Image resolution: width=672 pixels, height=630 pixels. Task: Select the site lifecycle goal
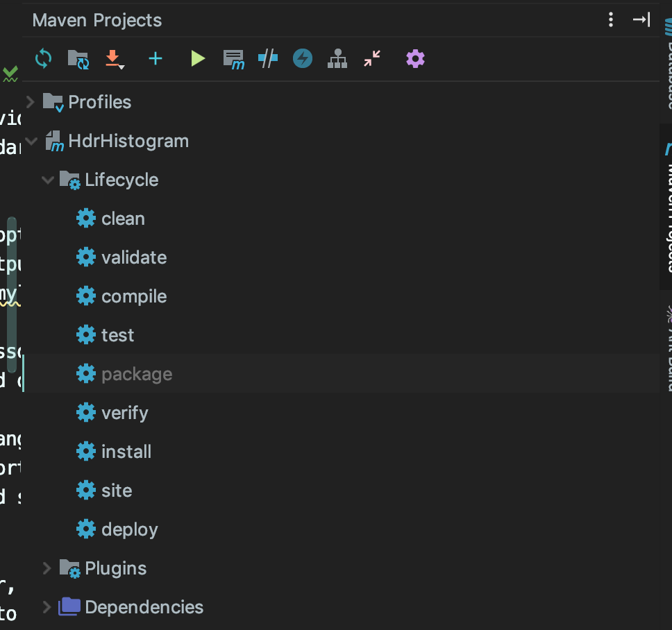[x=117, y=491]
